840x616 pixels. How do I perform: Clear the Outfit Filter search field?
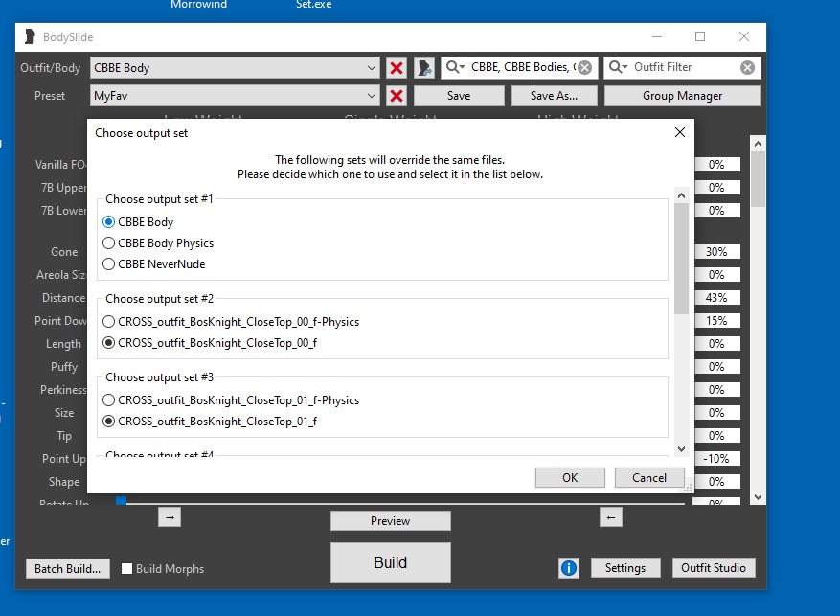(747, 68)
